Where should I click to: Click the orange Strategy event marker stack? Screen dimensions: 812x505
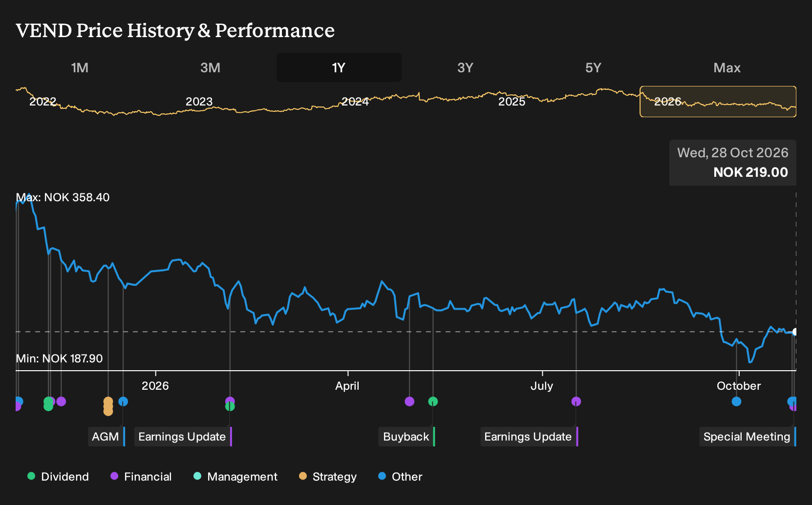pos(108,406)
